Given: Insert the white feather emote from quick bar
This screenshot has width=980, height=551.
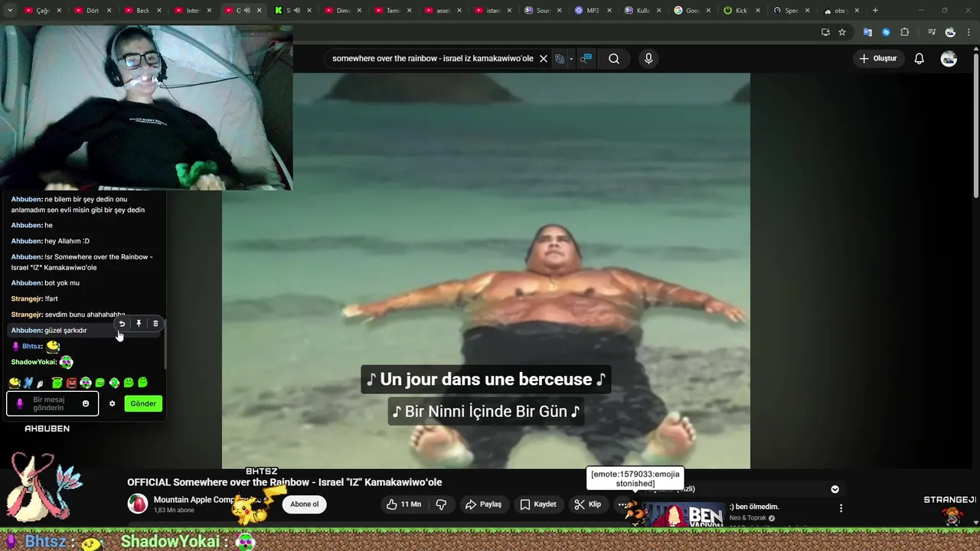Looking at the screenshot, I should pos(41,383).
